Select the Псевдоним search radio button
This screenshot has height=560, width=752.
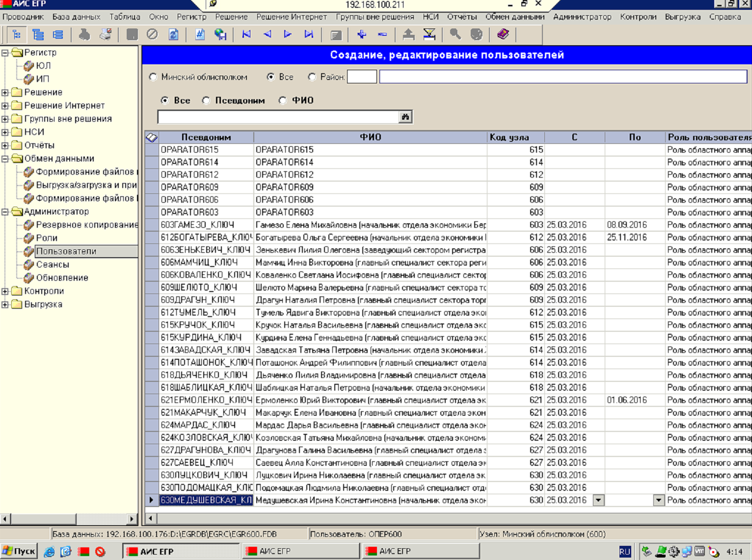point(206,100)
